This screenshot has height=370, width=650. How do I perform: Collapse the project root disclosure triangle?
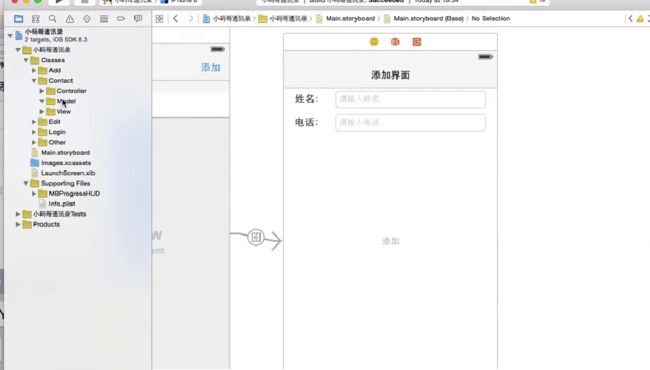10,36
